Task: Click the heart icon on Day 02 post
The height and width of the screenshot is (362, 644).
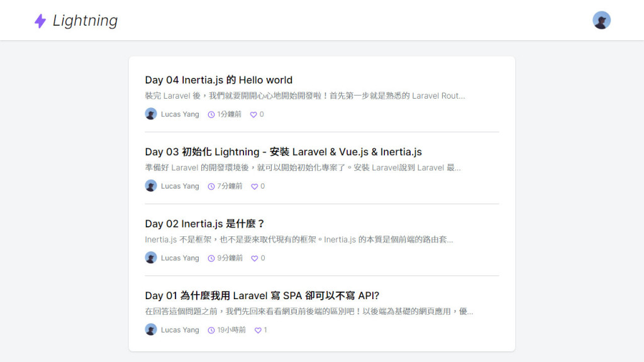Action: [x=255, y=258]
